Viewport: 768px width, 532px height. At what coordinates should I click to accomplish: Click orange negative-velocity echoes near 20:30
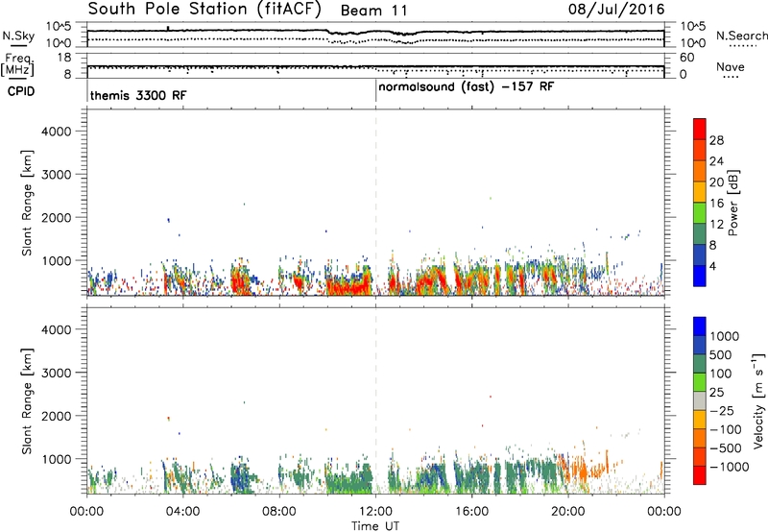tap(582, 469)
